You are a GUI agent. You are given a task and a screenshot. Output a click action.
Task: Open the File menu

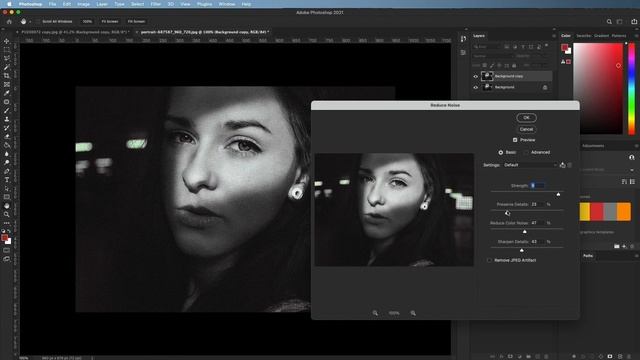[52, 4]
